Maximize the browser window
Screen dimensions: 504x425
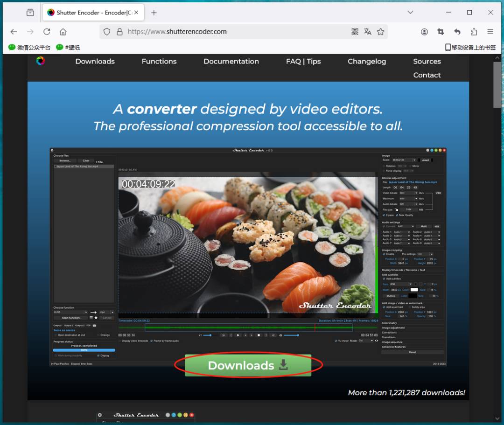point(469,12)
